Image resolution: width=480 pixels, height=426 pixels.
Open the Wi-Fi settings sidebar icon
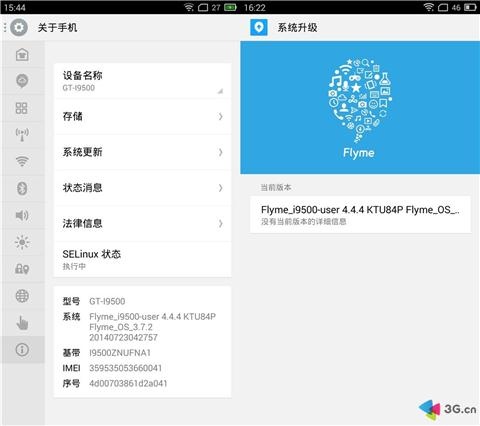click(22, 161)
